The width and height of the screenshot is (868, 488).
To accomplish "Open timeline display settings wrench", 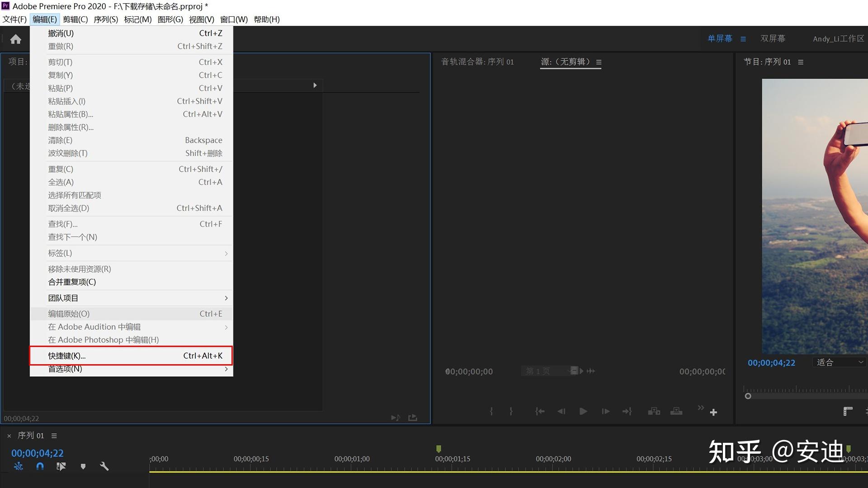I will click(104, 466).
